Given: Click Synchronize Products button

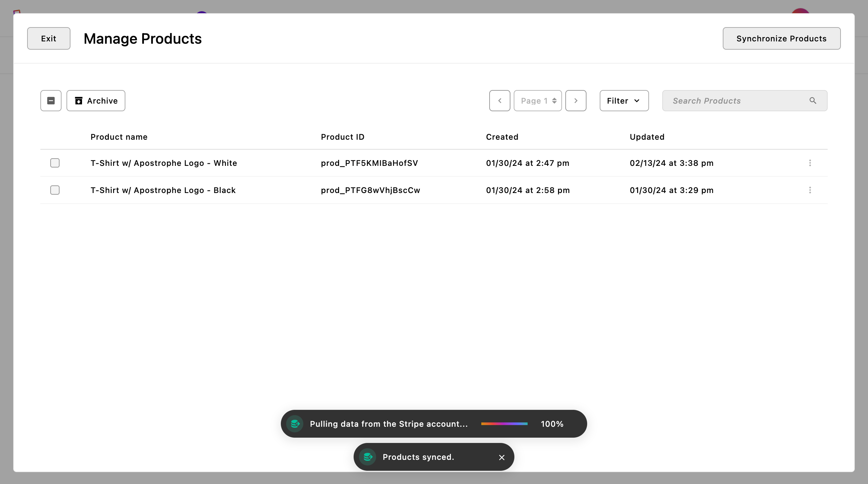Looking at the screenshot, I should coord(781,38).
